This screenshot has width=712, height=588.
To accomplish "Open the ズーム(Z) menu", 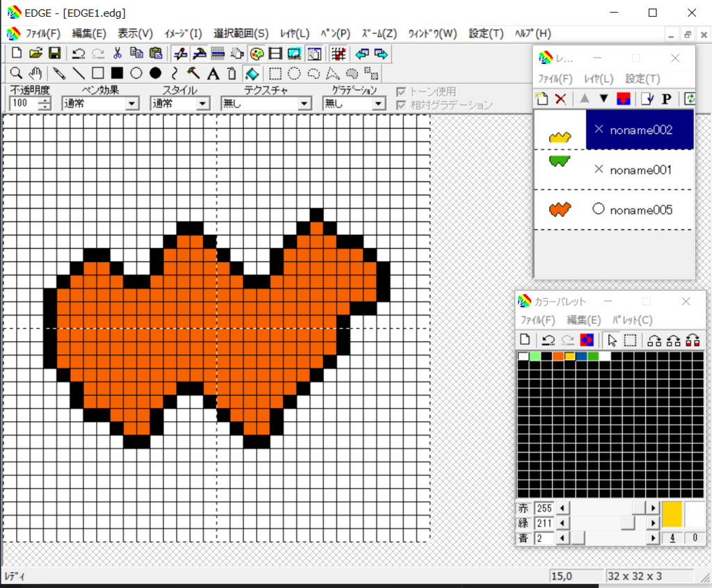I will (x=379, y=33).
